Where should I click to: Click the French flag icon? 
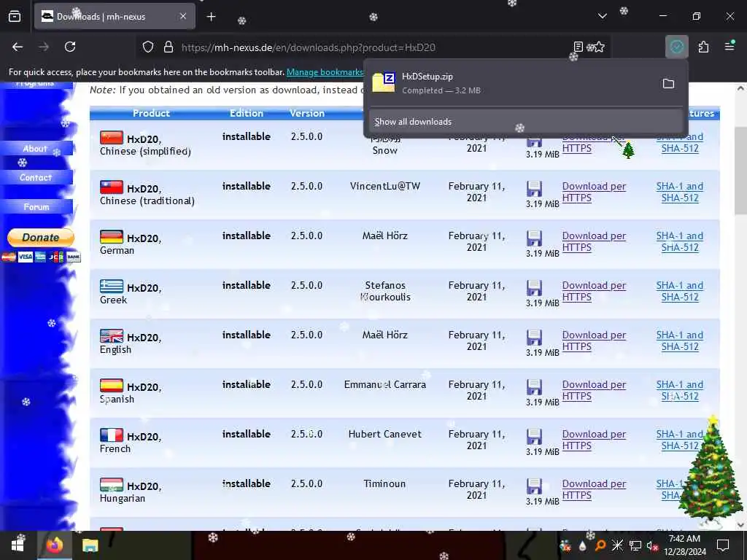[112, 435]
